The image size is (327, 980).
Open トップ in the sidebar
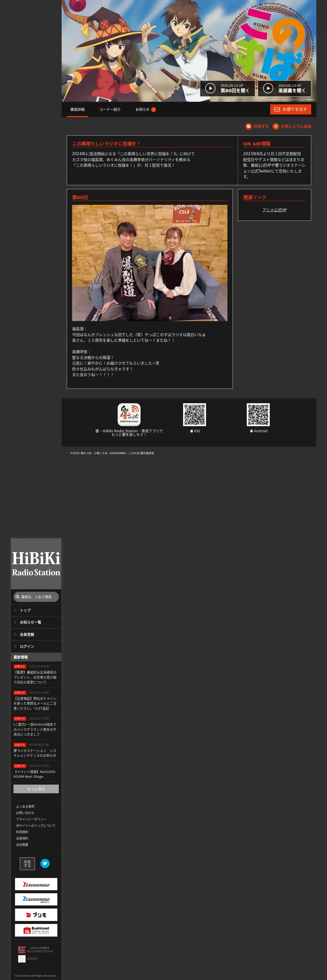tap(36, 610)
